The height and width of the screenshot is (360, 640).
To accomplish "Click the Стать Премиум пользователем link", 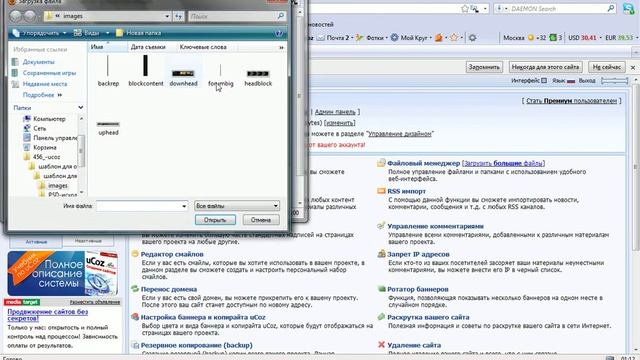I will [x=571, y=100].
